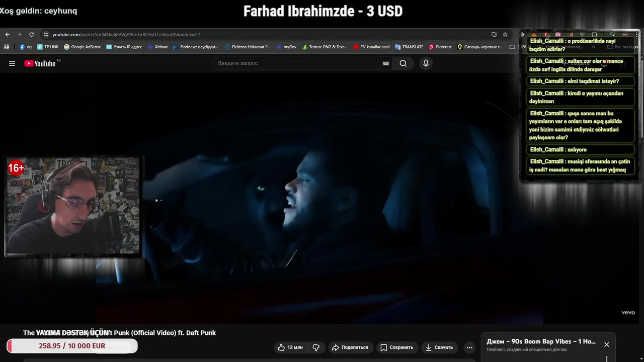Open the browser apps grid icon
Screen dimensions: 644x362
tap(7, 47)
